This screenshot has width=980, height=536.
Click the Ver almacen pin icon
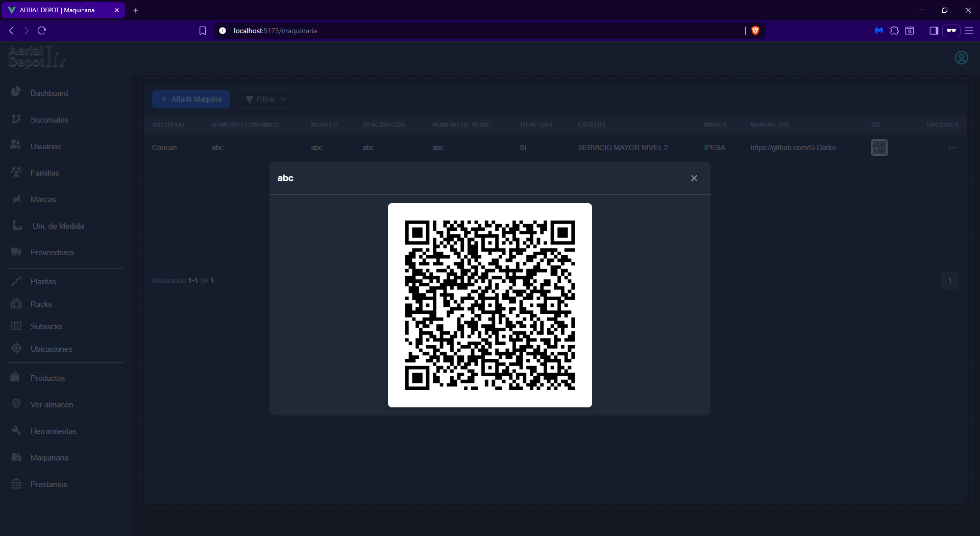click(x=16, y=404)
